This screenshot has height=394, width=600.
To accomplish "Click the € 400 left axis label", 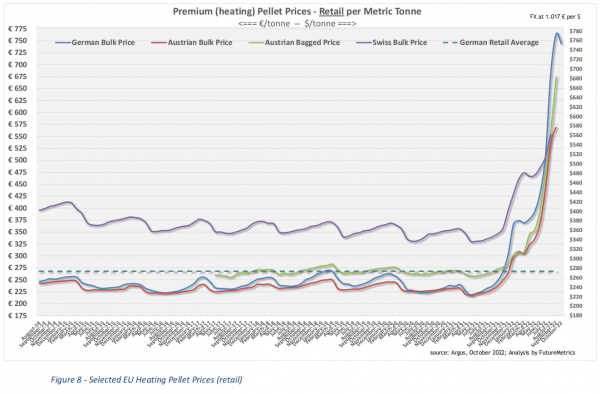I will pos(18,208).
